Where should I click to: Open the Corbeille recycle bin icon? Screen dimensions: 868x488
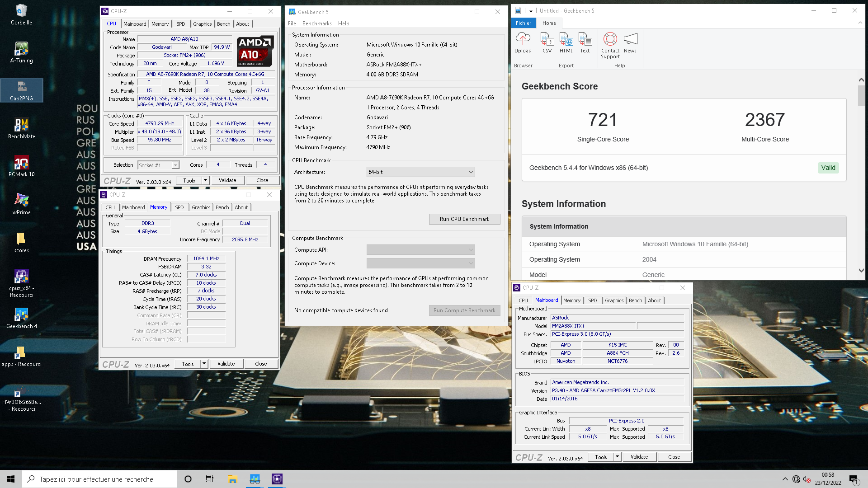pyautogui.click(x=21, y=14)
